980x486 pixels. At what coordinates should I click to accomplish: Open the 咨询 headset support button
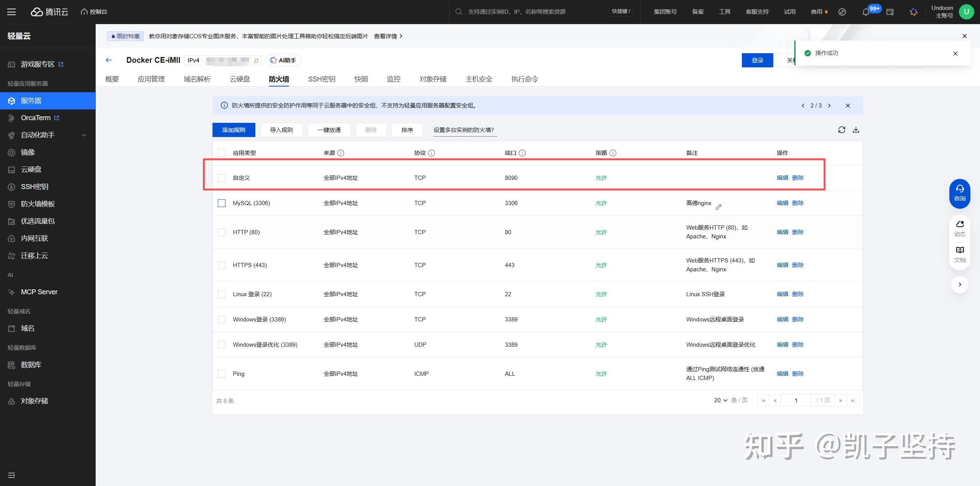(x=959, y=193)
